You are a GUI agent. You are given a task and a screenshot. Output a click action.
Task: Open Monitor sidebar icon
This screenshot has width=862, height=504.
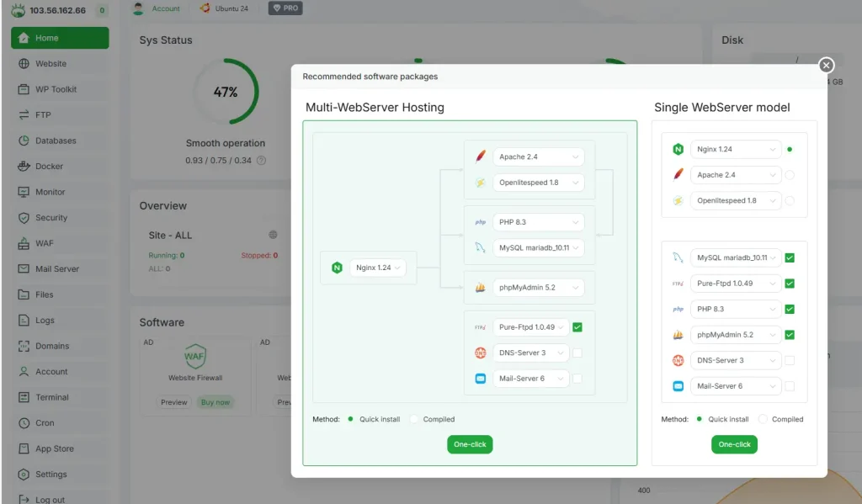(24, 192)
